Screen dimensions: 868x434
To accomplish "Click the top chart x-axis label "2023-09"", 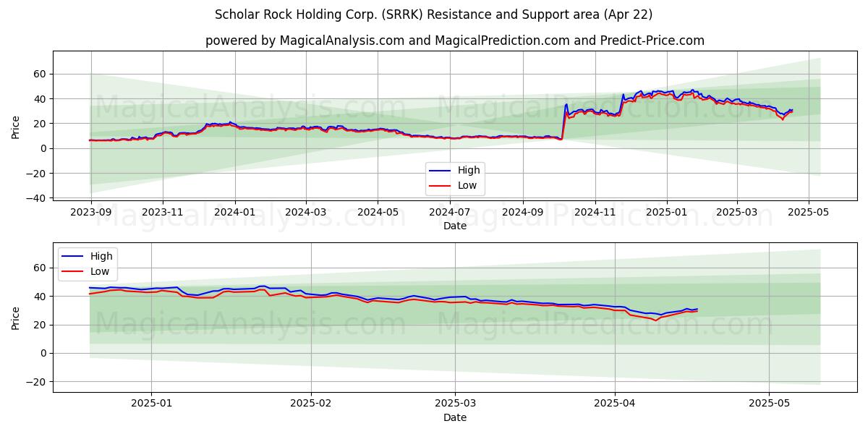I will coord(90,214).
